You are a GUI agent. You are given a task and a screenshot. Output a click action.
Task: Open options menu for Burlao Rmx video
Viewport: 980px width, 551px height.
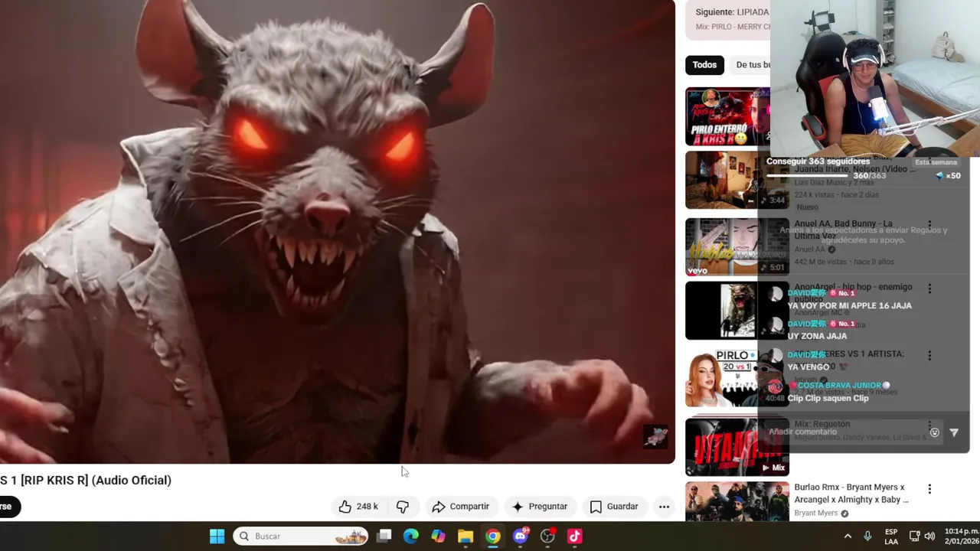tap(929, 489)
